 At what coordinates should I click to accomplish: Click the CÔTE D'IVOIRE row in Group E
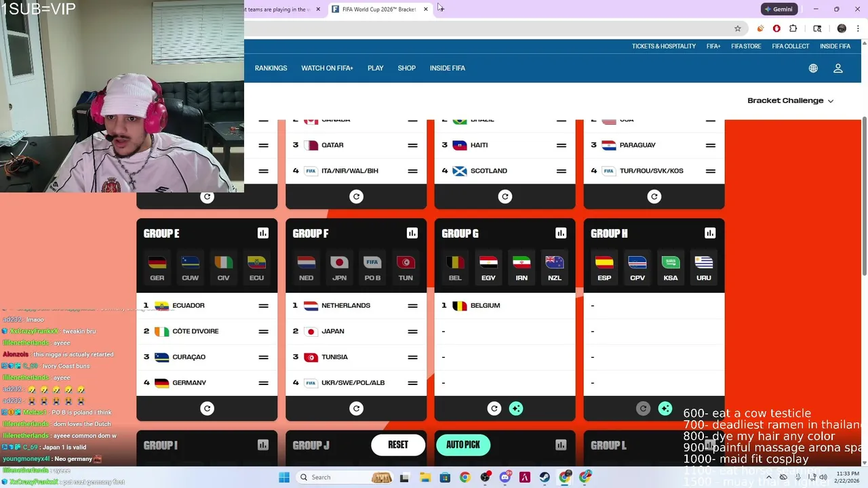tap(207, 331)
